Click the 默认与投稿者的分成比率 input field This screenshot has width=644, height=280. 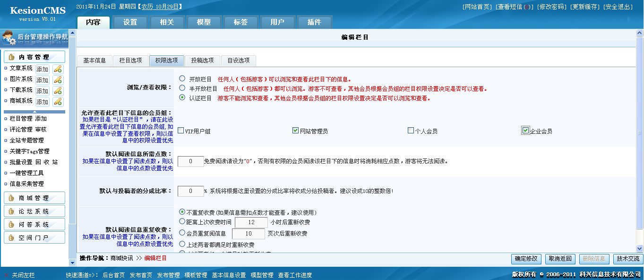(189, 191)
